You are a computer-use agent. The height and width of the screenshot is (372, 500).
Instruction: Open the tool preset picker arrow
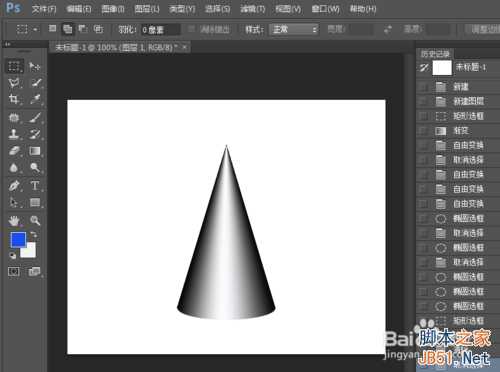(35, 29)
